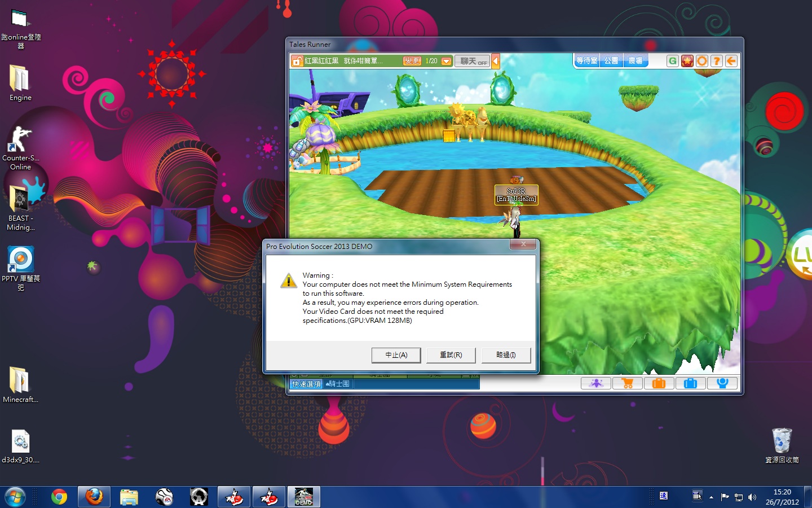
Task: Click the 重試(R) retry button
Action: point(451,355)
